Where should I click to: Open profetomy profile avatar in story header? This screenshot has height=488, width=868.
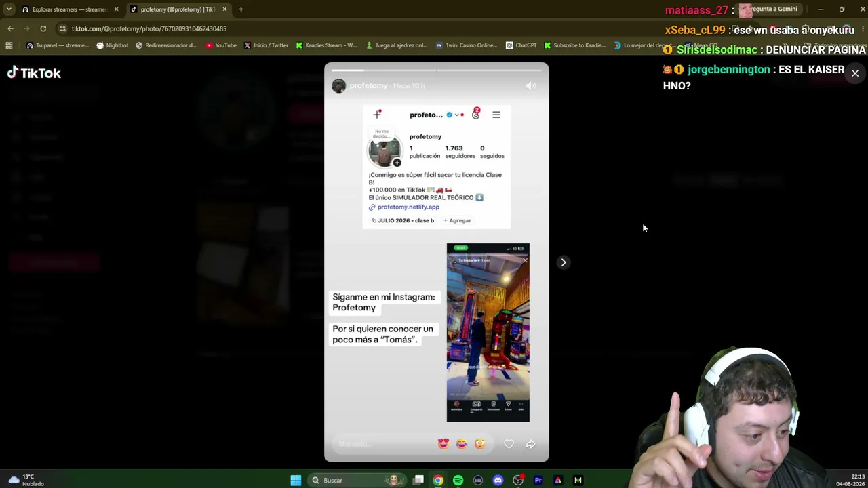338,85
